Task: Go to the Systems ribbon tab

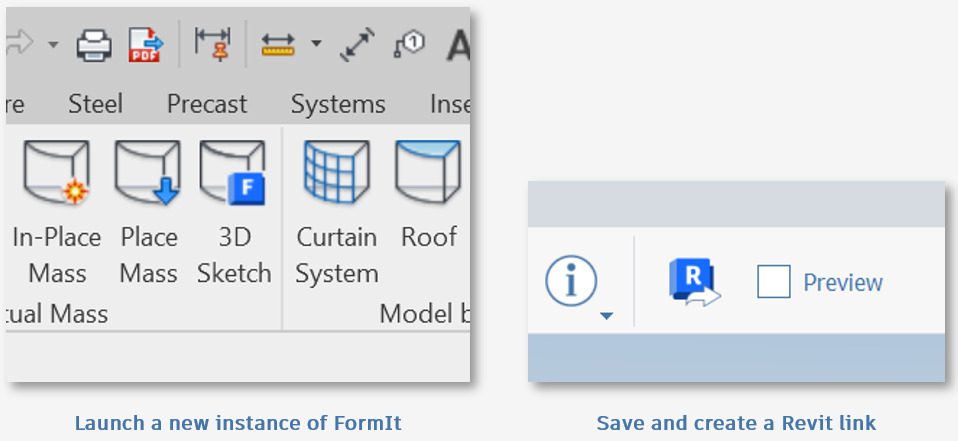Action: click(x=338, y=104)
